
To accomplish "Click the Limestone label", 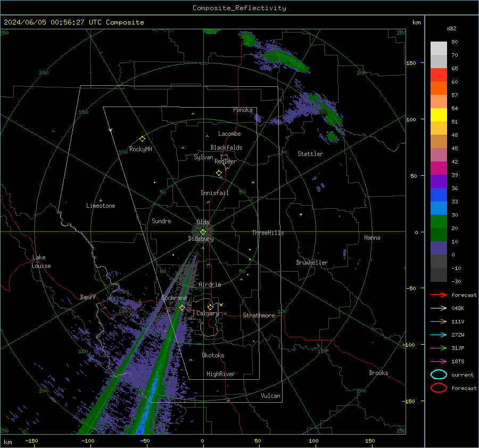I will tap(101, 206).
